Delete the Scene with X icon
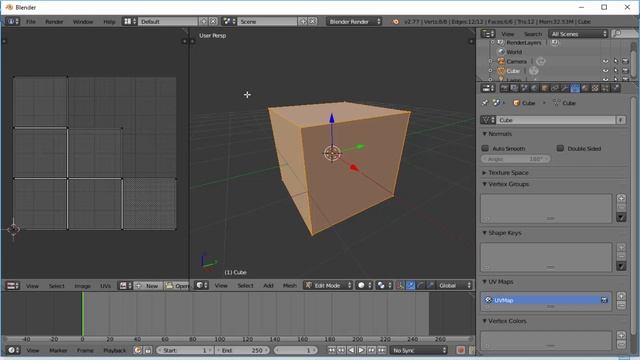Screen dimensions: 640x360 [312, 21]
